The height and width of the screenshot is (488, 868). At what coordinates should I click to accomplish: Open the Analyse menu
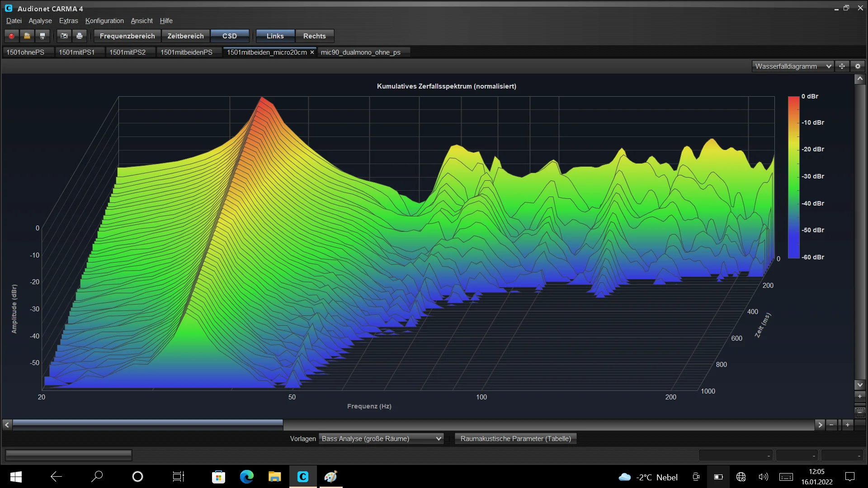(x=40, y=21)
